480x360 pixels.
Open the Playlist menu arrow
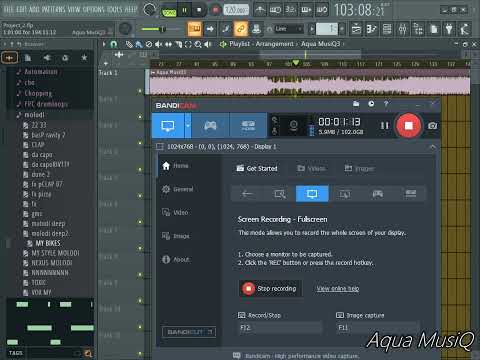point(104,44)
